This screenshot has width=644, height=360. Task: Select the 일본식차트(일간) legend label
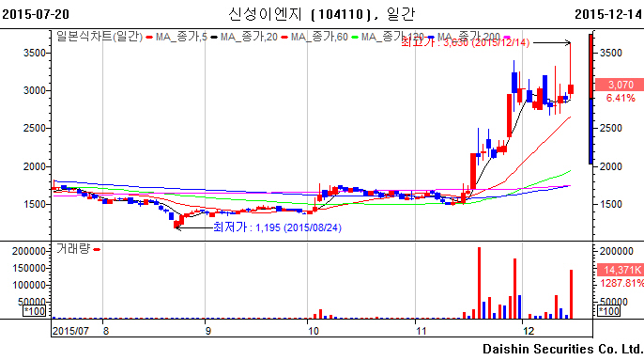tap(100, 37)
